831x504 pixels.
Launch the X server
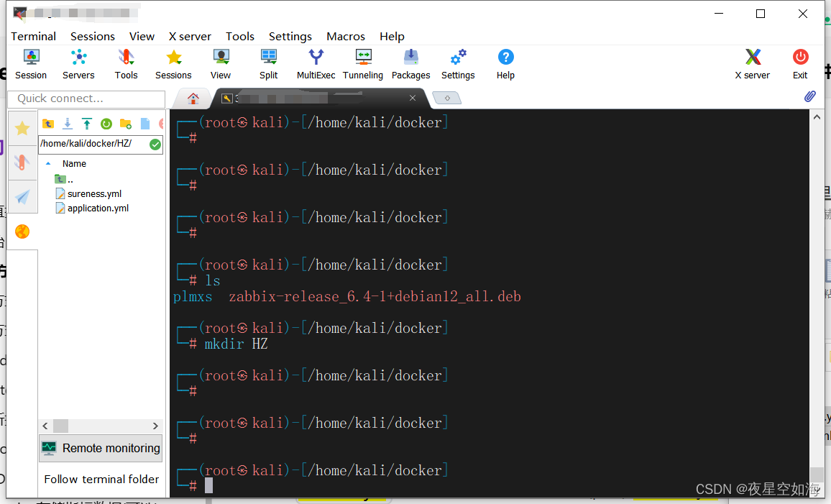click(752, 65)
